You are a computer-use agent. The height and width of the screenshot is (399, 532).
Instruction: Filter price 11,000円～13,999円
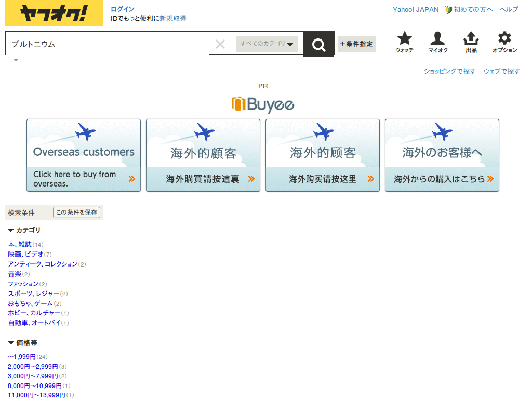tap(36, 395)
